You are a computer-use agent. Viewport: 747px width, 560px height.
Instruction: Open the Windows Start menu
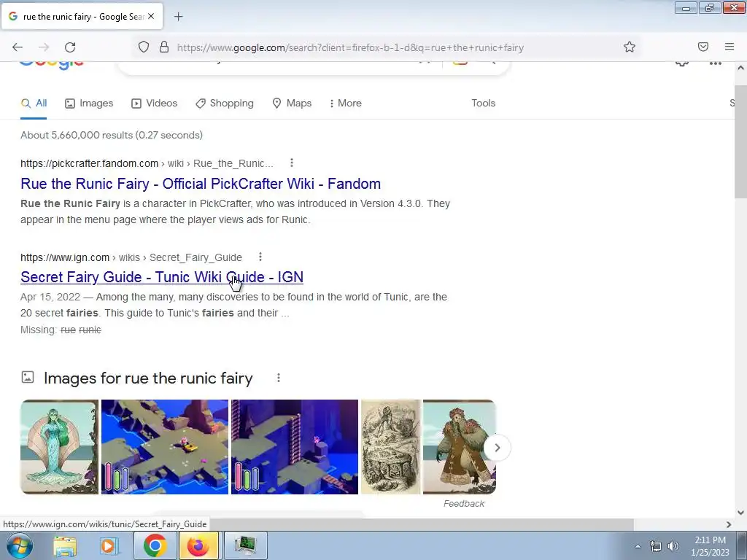pyautogui.click(x=19, y=545)
